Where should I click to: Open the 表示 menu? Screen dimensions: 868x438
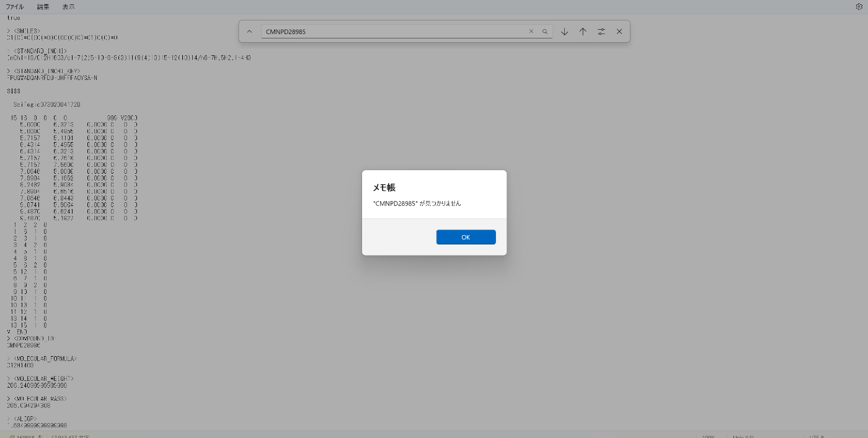tap(69, 7)
